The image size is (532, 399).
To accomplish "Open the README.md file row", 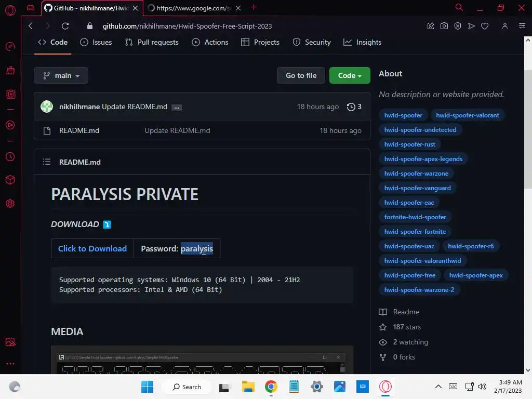I will point(202,130).
